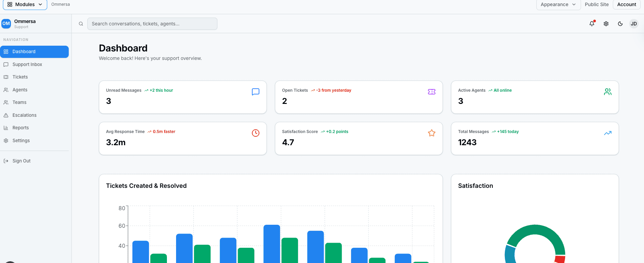
Task: Open the Account button
Action: pos(626,4)
